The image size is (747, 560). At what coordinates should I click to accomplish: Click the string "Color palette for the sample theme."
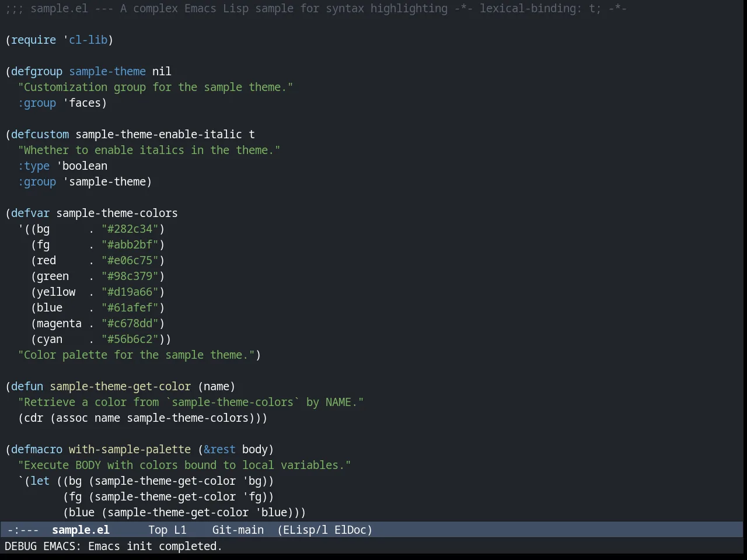click(x=136, y=355)
